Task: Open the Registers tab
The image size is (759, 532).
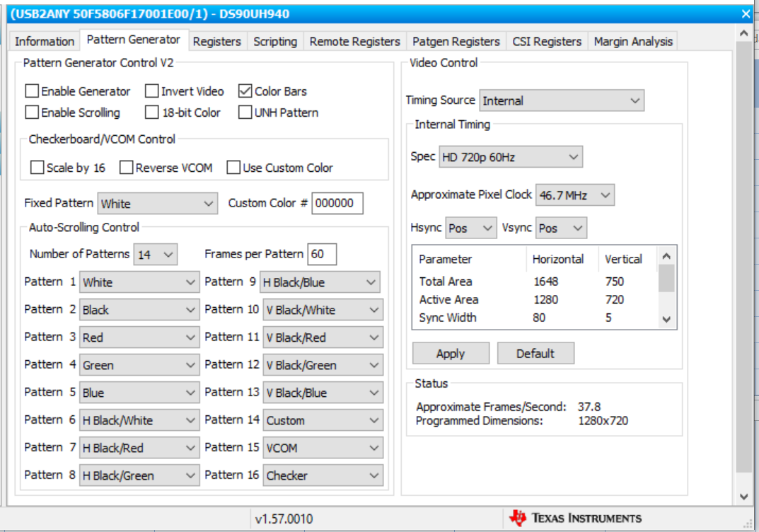Action: coord(217,42)
